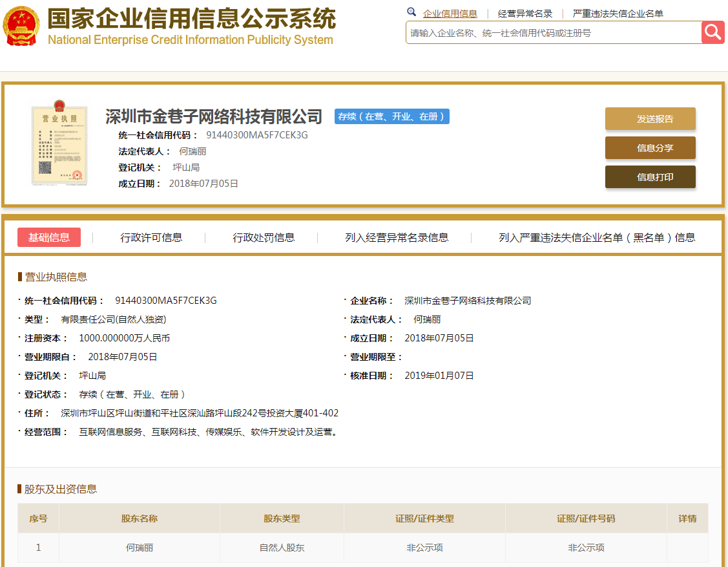Open the 行政处罚信息 tab
The height and width of the screenshot is (567, 728).
[264, 237]
